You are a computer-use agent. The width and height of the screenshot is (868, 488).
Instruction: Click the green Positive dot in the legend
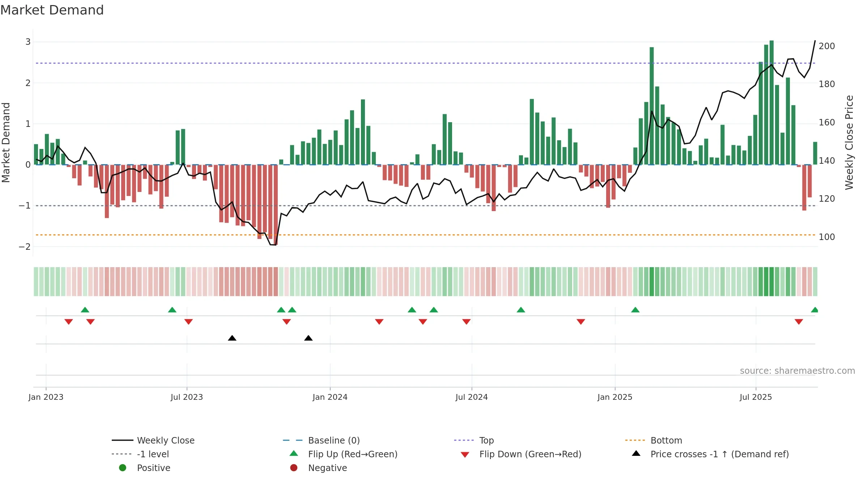point(123,468)
